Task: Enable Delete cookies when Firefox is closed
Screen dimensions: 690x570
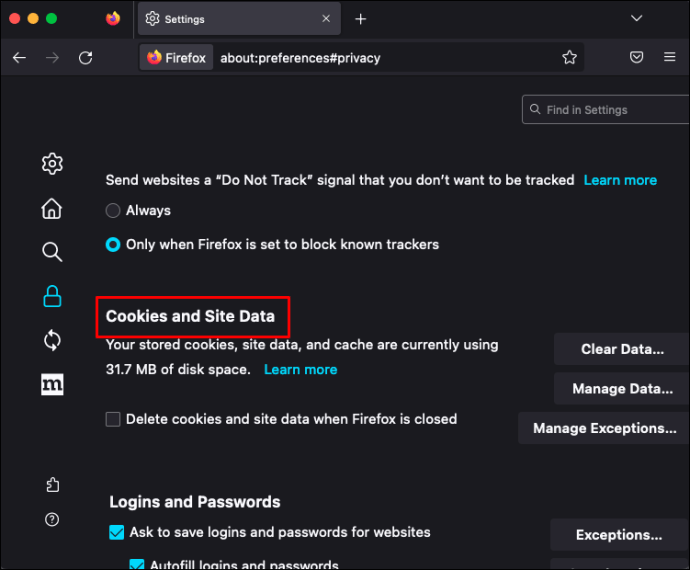Action: (114, 420)
